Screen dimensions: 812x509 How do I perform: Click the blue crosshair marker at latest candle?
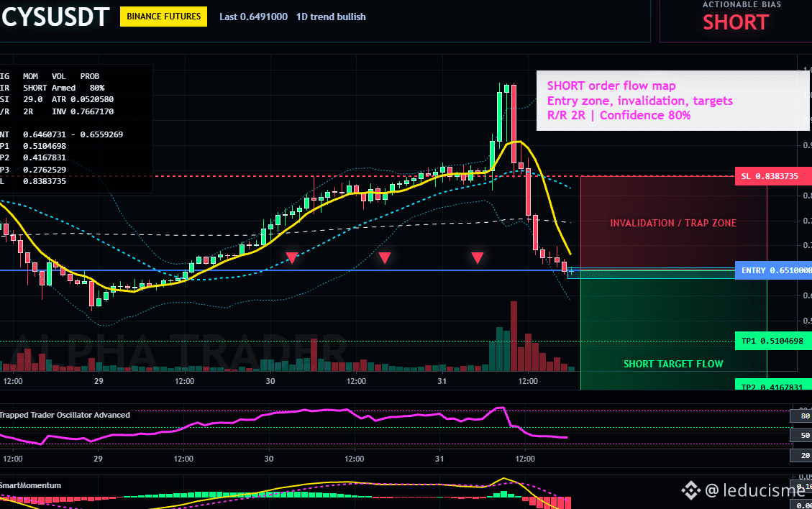pos(571,271)
